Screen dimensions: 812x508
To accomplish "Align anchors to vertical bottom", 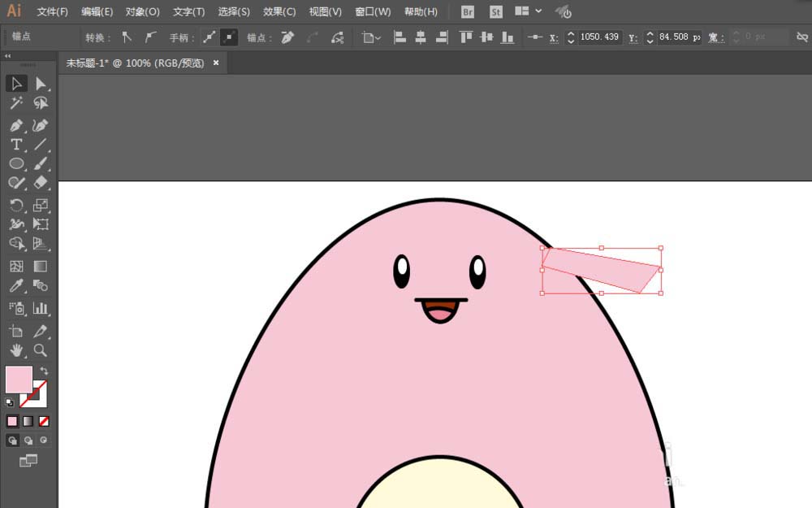I will [x=508, y=37].
